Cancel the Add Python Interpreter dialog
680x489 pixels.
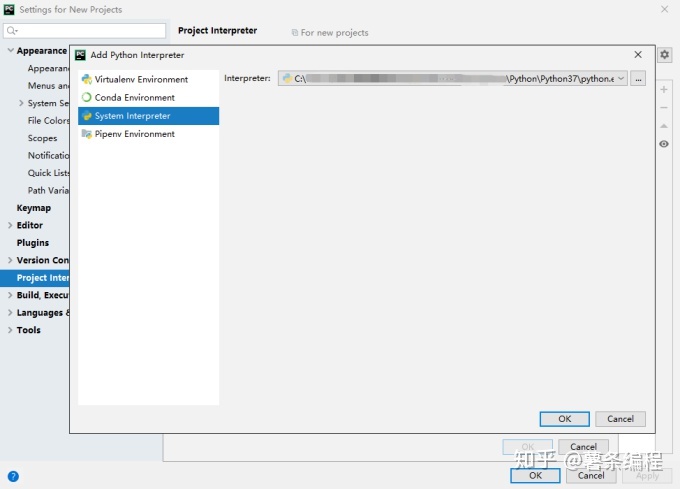[620, 419]
